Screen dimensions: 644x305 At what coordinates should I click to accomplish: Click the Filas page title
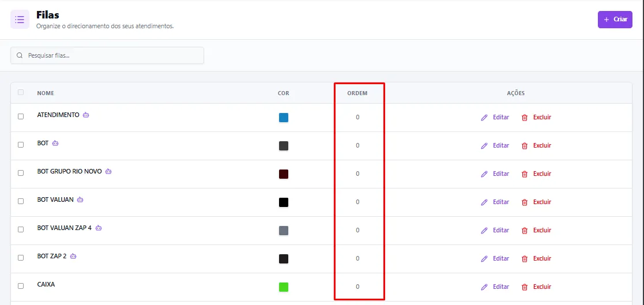pyautogui.click(x=48, y=15)
